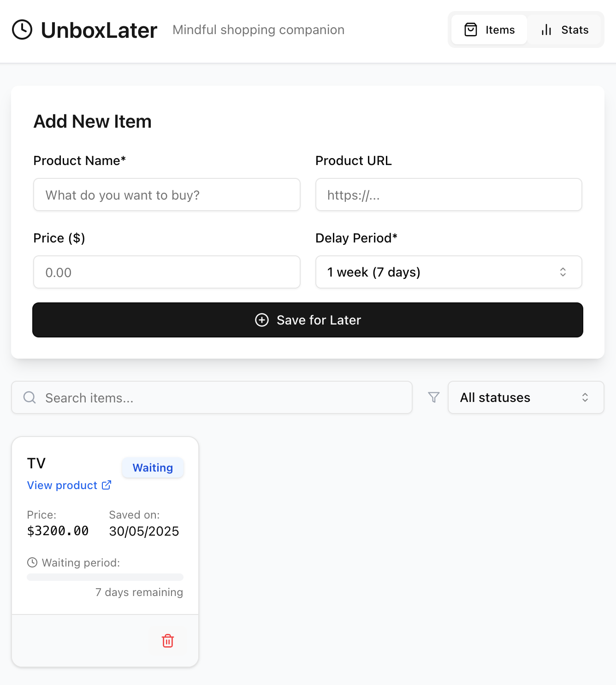
Task: Click the filter funnel icon
Action: pos(433,397)
